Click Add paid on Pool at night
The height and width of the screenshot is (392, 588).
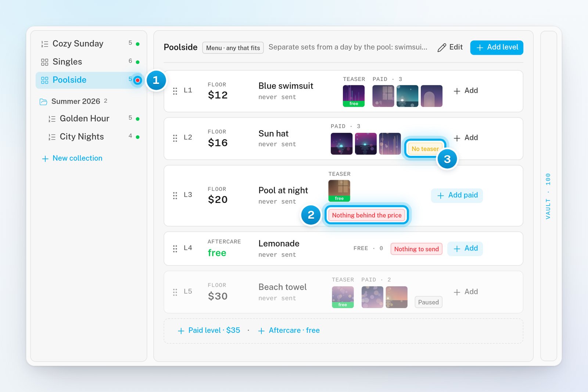pos(457,195)
